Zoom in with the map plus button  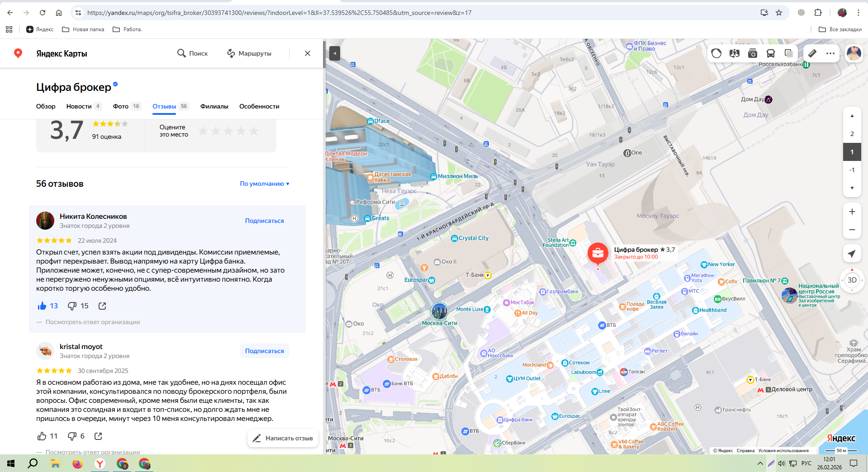pyautogui.click(x=852, y=212)
